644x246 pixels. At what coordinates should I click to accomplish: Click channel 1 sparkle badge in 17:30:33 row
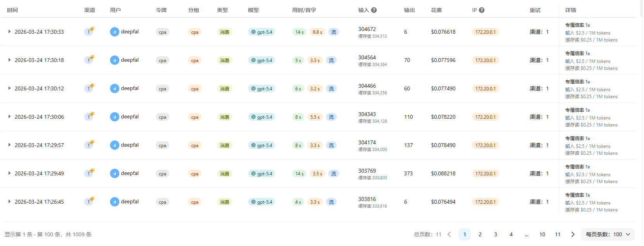click(89, 31)
